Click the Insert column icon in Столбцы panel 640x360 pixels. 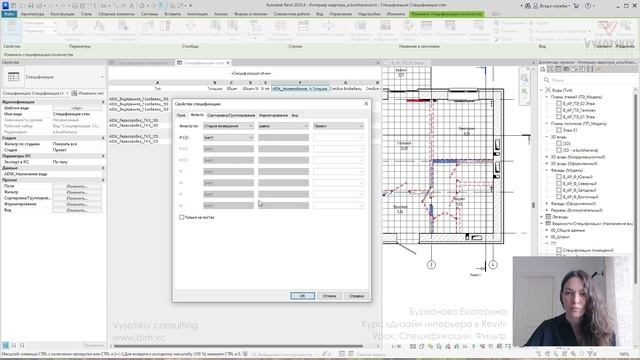coord(147,27)
